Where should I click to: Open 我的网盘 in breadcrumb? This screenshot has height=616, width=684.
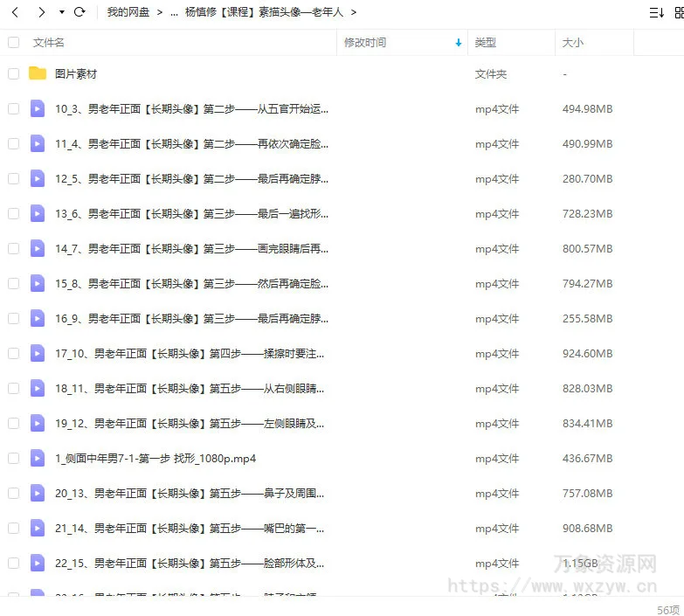click(128, 12)
